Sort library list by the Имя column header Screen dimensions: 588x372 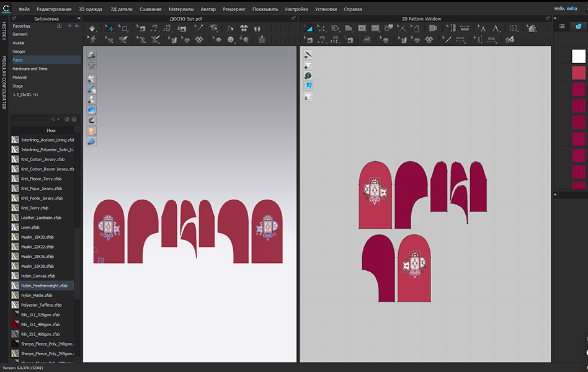pyautogui.click(x=51, y=130)
